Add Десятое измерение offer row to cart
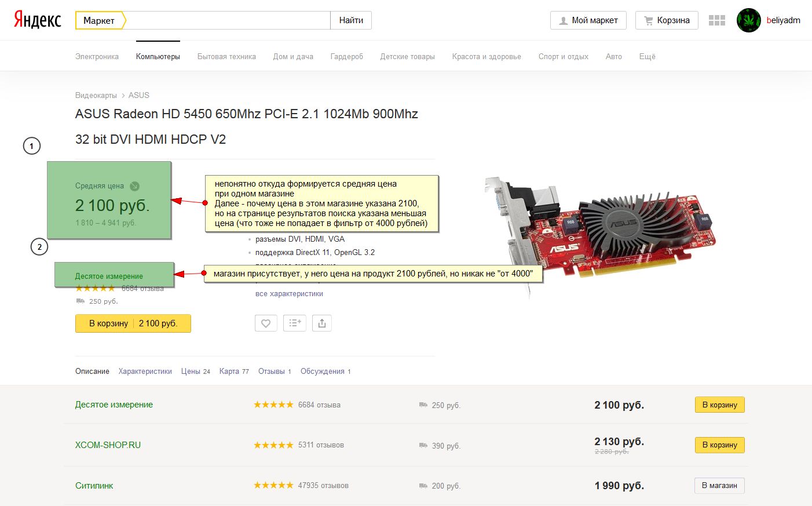Image resolution: width=812 pixels, height=506 pixels. (720, 405)
